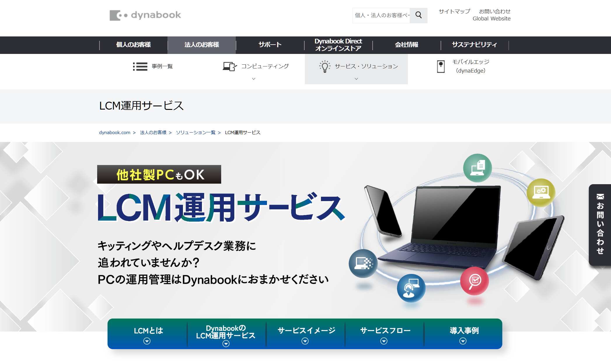The width and height of the screenshot is (611, 364).
Task: Open the 個人のお客様 menu
Action: click(x=133, y=45)
